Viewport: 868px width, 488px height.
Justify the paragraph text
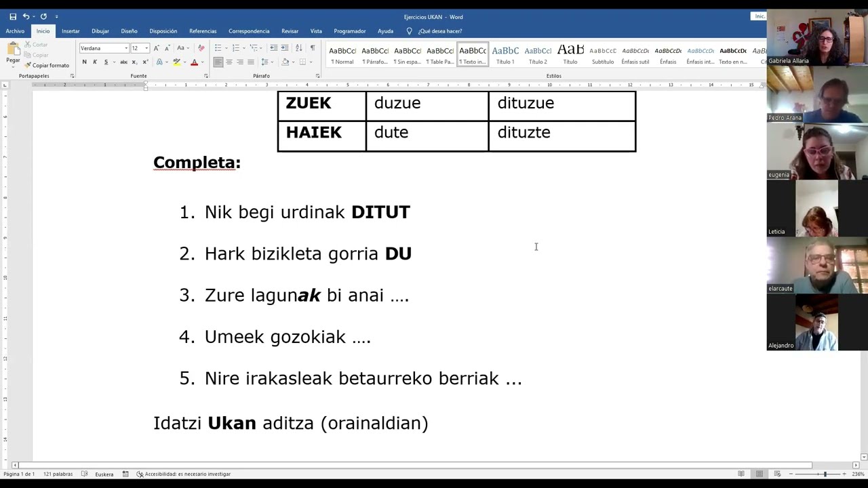250,62
